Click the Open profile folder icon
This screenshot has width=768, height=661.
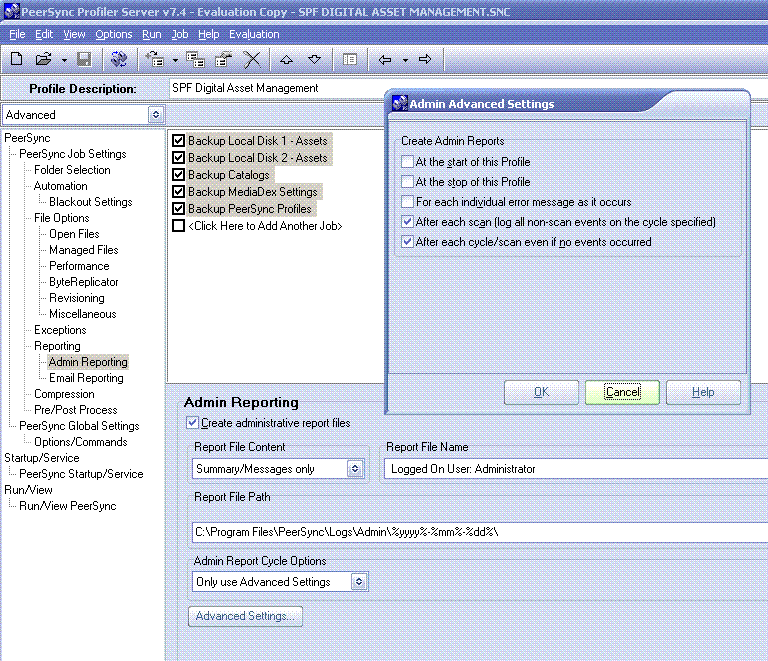tap(44, 59)
